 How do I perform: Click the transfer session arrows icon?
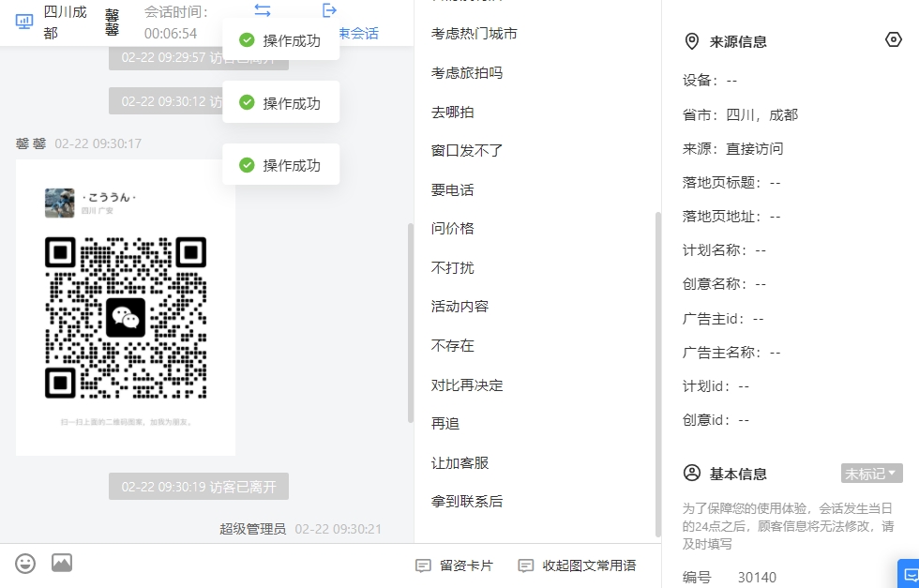click(x=263, y=10)
